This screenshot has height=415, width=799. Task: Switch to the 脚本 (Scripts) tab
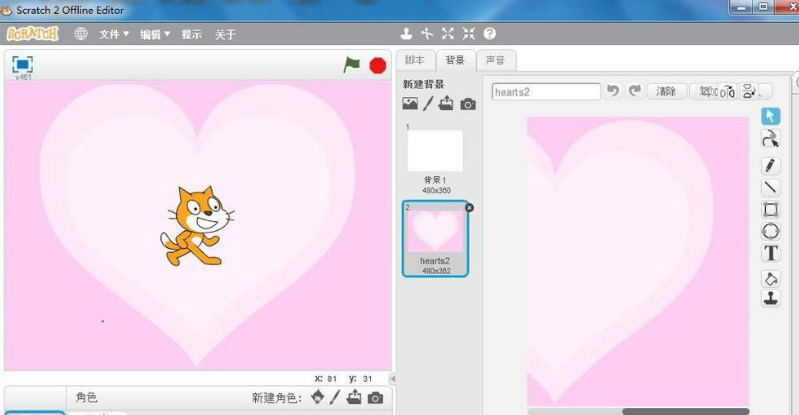click(x=415, y=60)
